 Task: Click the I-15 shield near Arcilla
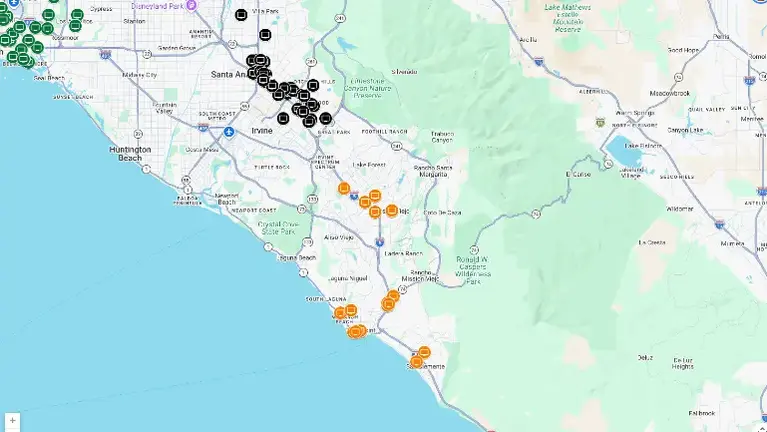coord(539,61)
